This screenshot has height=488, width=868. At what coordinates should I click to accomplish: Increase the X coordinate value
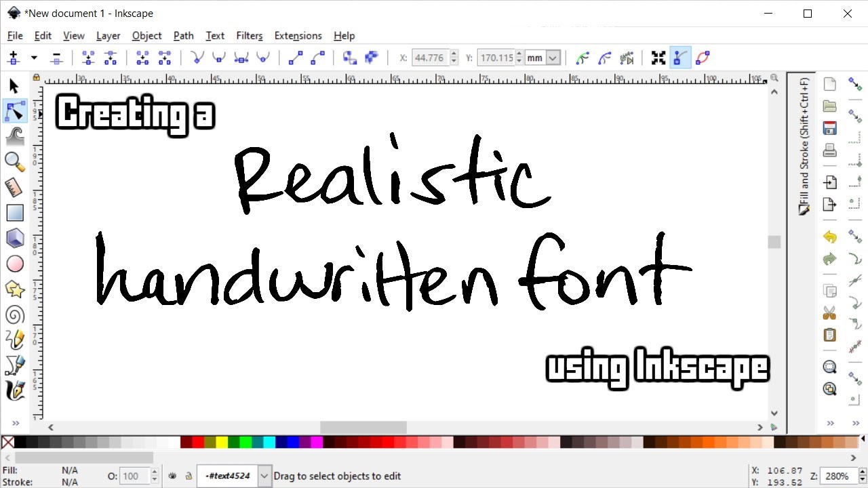tap(454, 54)
